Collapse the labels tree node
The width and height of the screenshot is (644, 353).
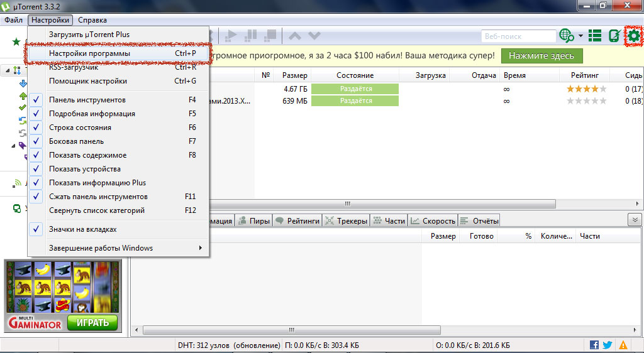tap(14, 146)
